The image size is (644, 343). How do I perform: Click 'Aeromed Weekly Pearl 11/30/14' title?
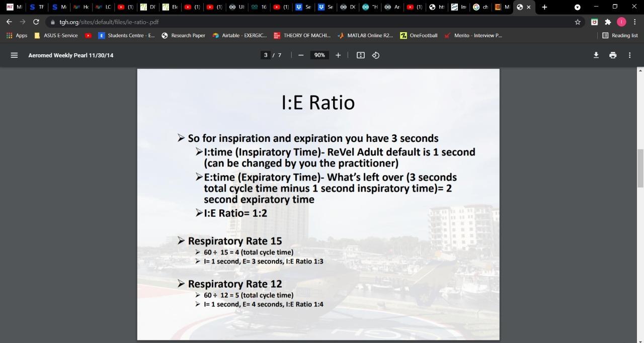71,55
